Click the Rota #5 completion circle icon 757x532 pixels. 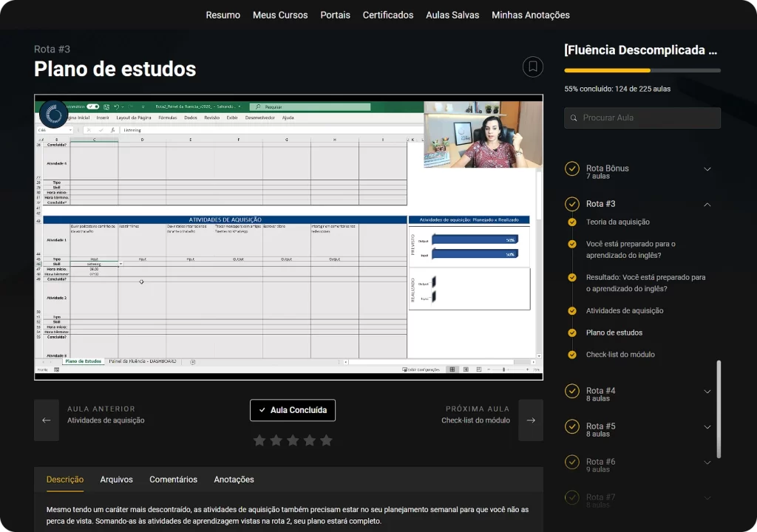click(572, 427)
